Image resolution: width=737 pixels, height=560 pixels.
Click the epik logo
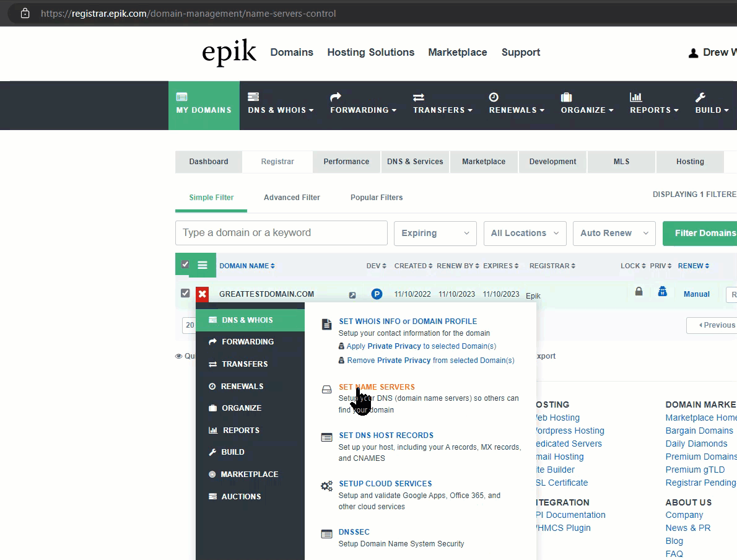pos(229,51)
